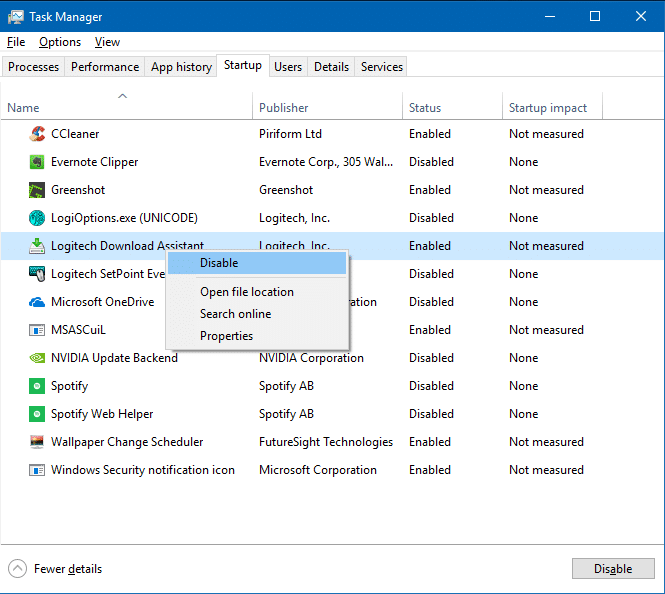Close the Task Manager window
665x594 pixels.
coord(641,17)
